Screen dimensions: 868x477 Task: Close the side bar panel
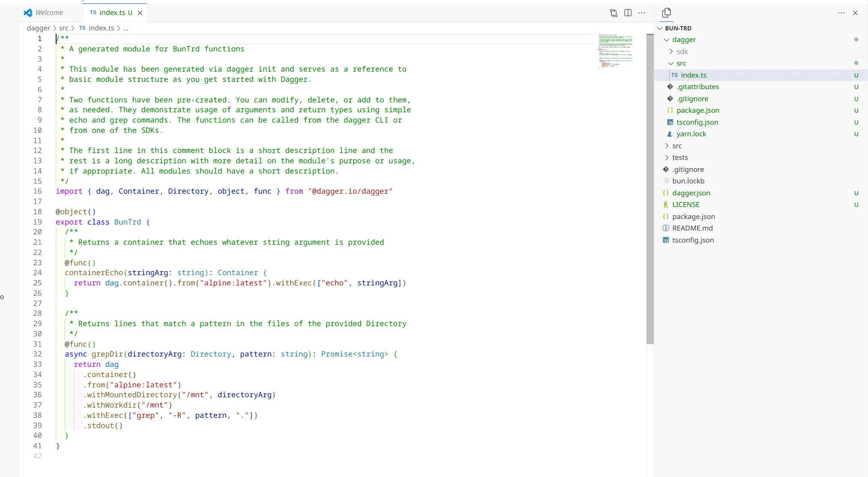click(x=855, y=13)
